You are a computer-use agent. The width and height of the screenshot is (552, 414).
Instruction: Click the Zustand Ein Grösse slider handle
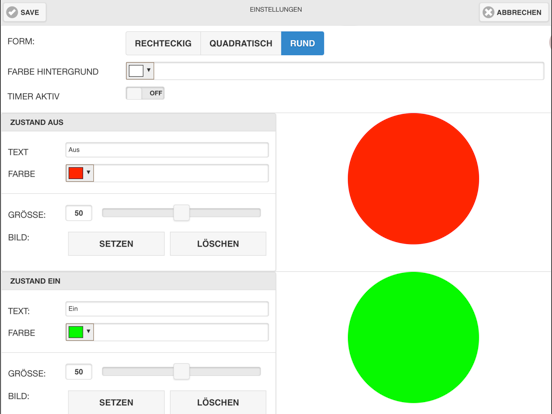(181, 372)
